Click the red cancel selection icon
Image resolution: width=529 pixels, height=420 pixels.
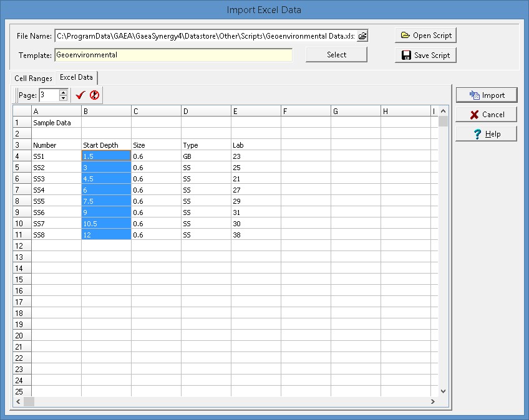[x=94, y=95]
